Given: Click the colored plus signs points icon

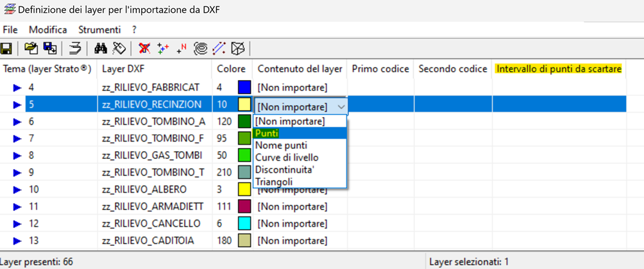Looking at the screenshot, I should [x=163, y=49].
